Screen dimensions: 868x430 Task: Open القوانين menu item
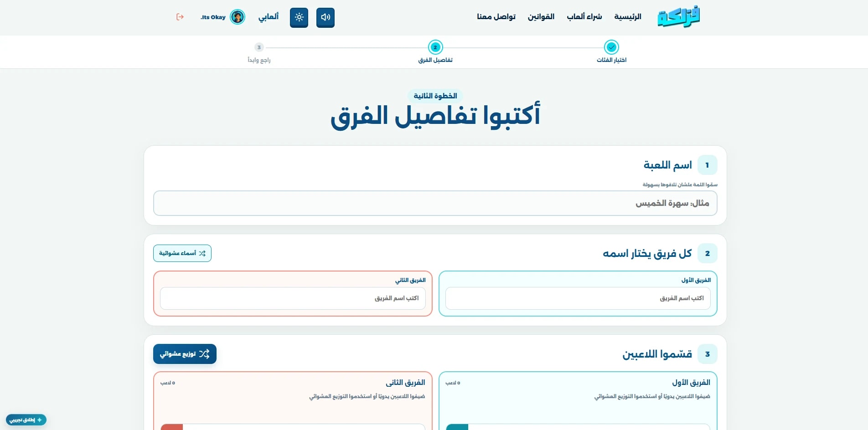[x=541, y=17]
